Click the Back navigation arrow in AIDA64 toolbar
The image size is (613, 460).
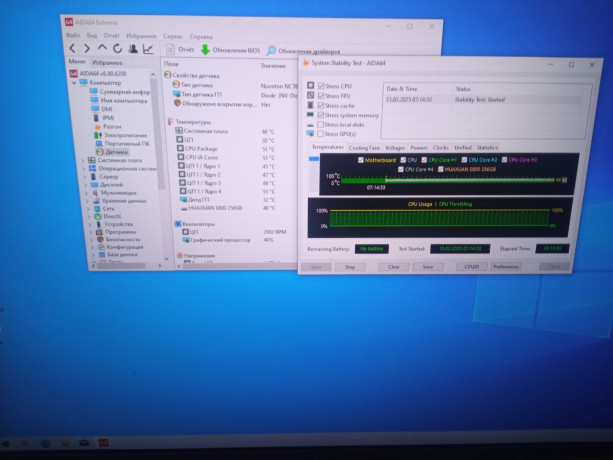(x=72, y=48)
